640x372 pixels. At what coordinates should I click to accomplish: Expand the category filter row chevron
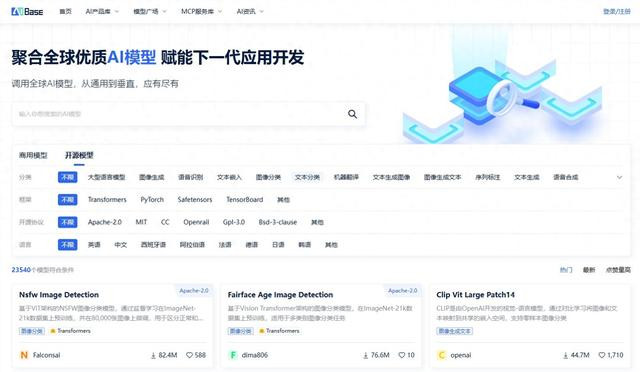[619, 177]
